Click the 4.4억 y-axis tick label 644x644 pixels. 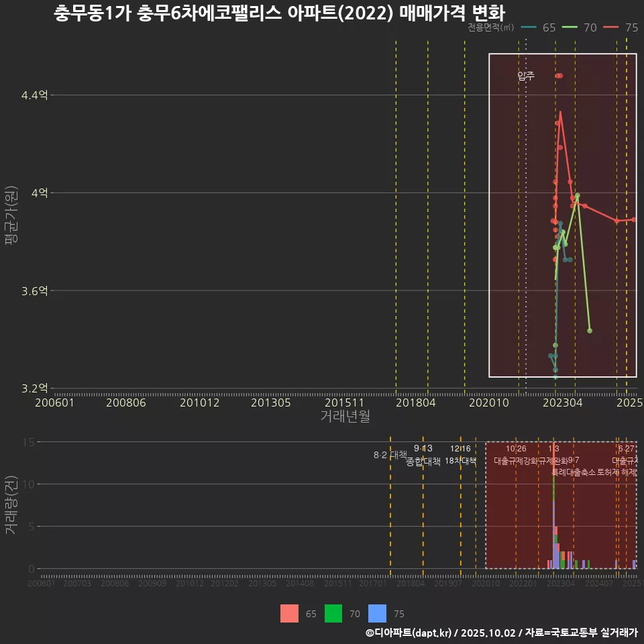pyautogui.click(x=35, y=95)
